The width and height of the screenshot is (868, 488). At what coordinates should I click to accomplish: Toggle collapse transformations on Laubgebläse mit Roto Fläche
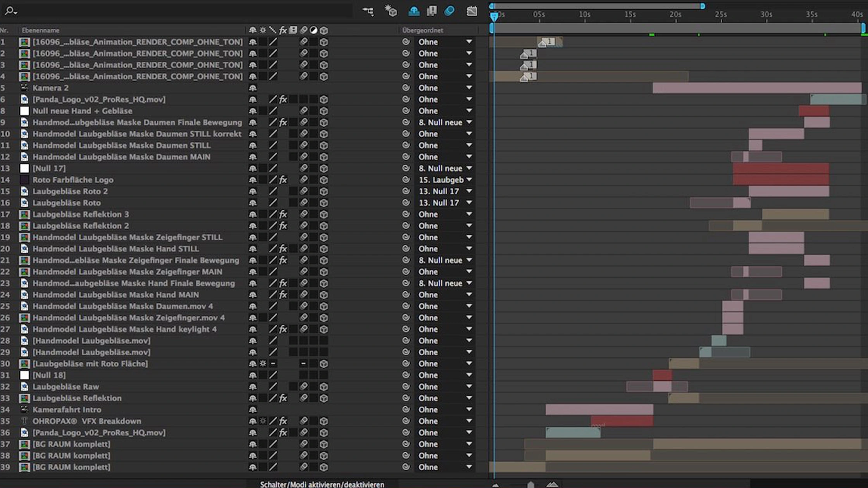pyautogui.click(x=263, y=363)
